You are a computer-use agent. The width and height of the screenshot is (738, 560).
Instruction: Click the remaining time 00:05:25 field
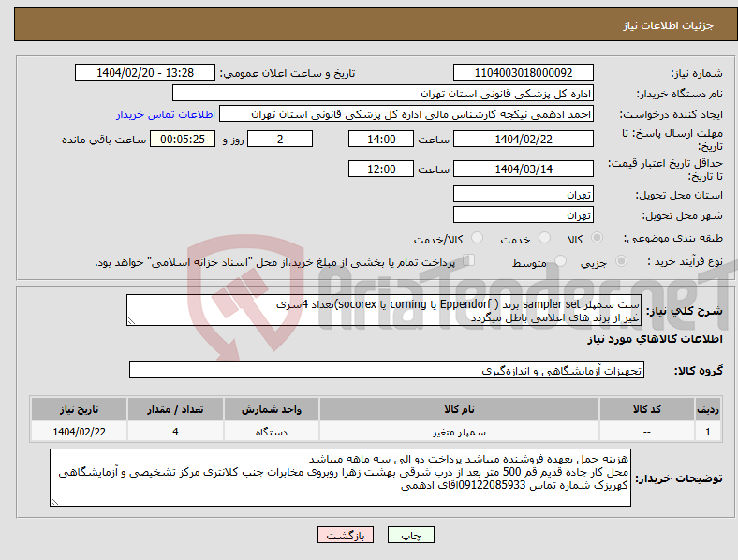click(183, 140)
